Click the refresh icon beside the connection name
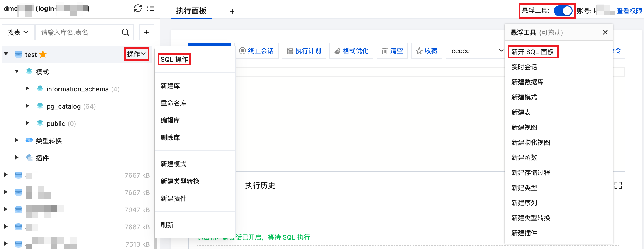The image size is (644, 249). pos(138,8)
